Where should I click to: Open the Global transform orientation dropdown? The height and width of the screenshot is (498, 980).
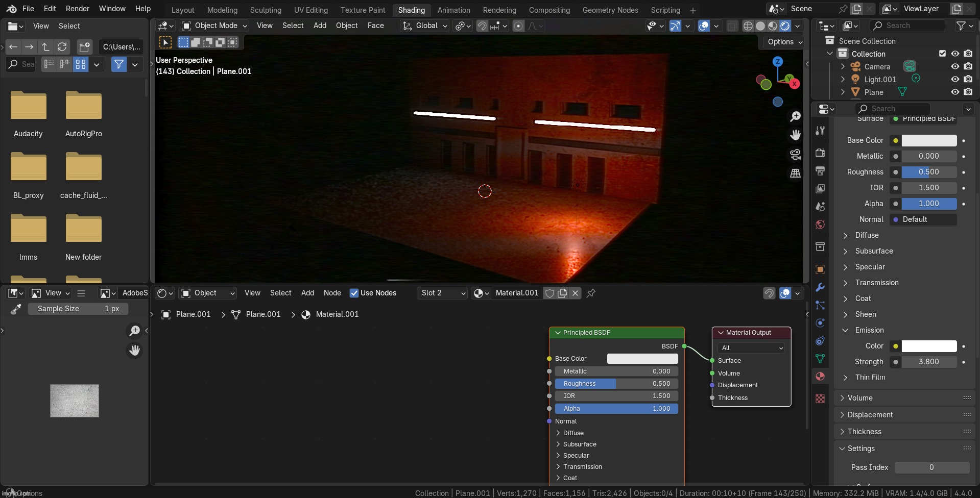tap(425, 26)
